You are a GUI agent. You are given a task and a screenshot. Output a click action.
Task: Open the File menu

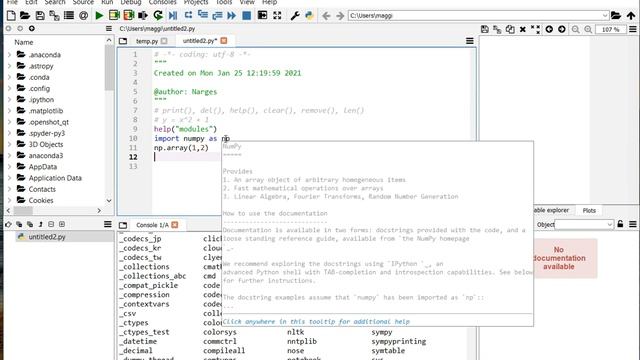pos(12,2)
